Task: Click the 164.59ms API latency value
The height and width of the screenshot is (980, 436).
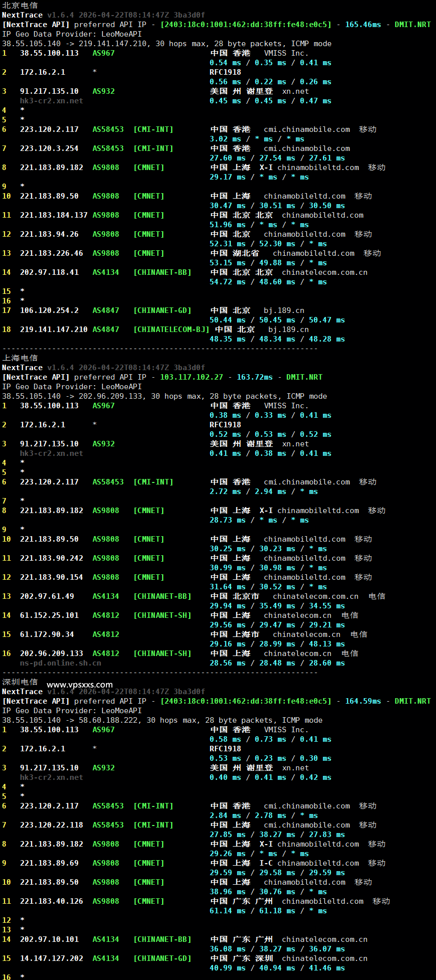Action: [363, 701]
